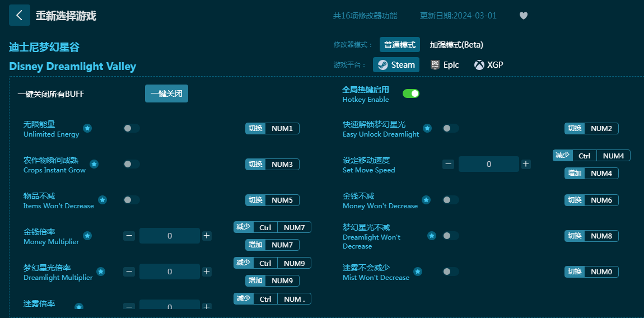Enable Mist Won't Decrease toggle
Viewport: 644px width, 318px height.
451,272
